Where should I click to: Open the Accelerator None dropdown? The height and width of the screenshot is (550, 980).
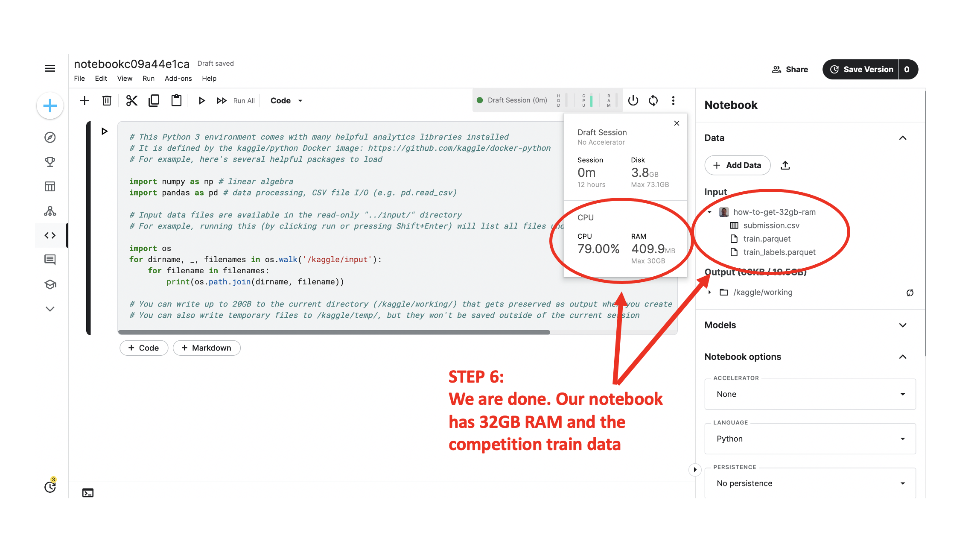(810, 394)
